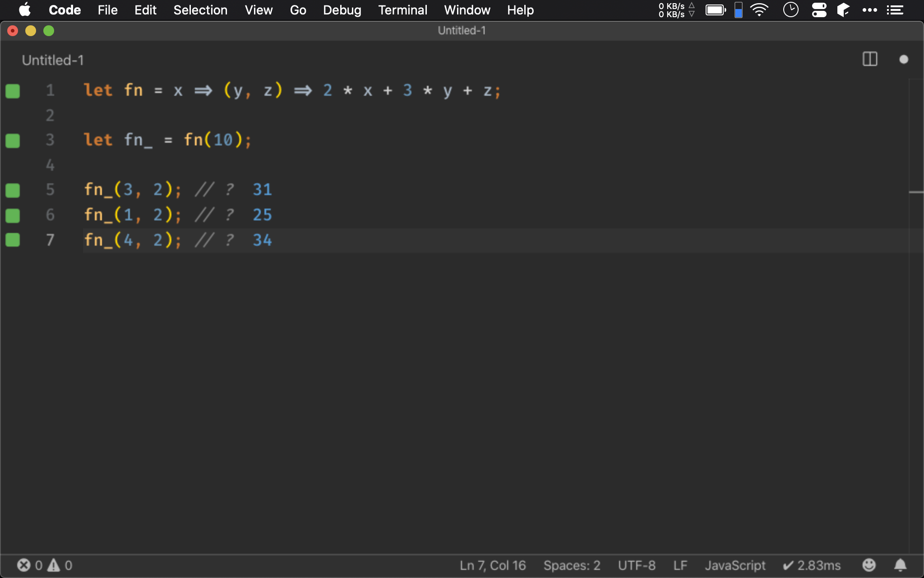Select the Spaces: 2 indentation setting
Viewport: 924px width, 578px height.
pos(574,565)
